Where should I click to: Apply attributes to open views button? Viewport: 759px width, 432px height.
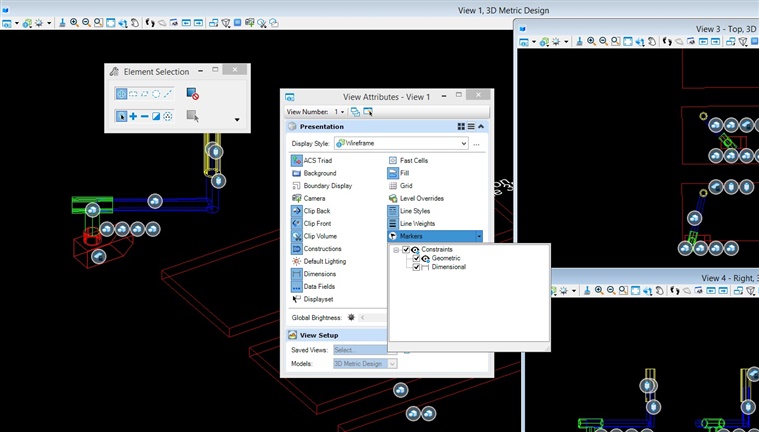[x=355, y=112]
